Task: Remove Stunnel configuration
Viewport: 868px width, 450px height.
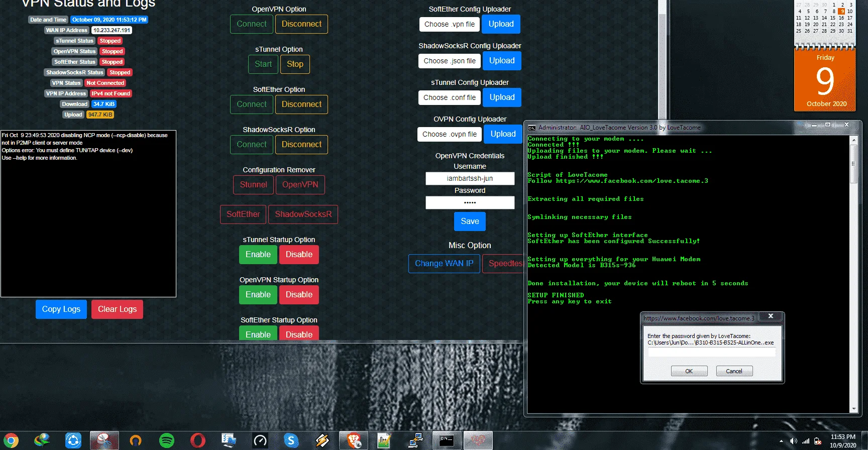Action: [x=254, y=185]
